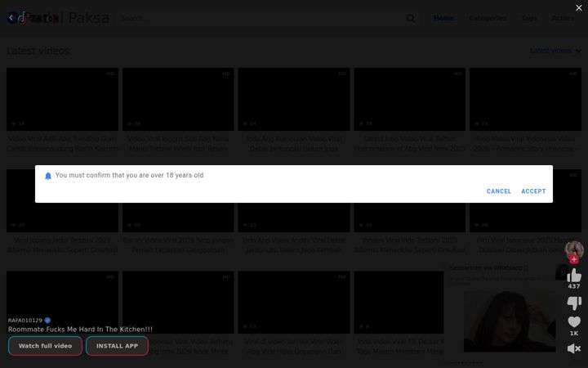Image resolution: width=588 pixels, height=368 pixels.
Task: Click the Watch full video button
Action: tap(46, 346)
